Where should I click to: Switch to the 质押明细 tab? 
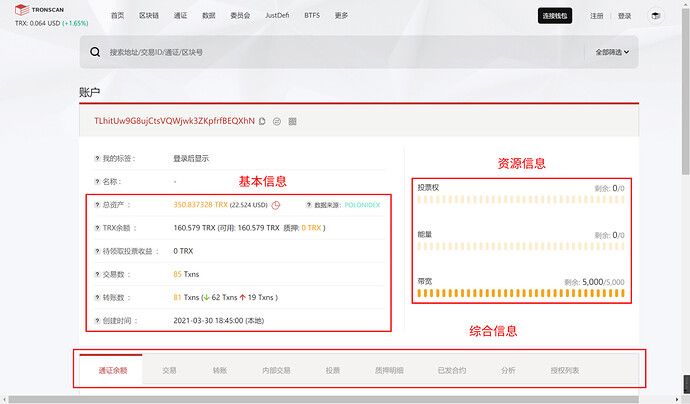click(389, 371)
